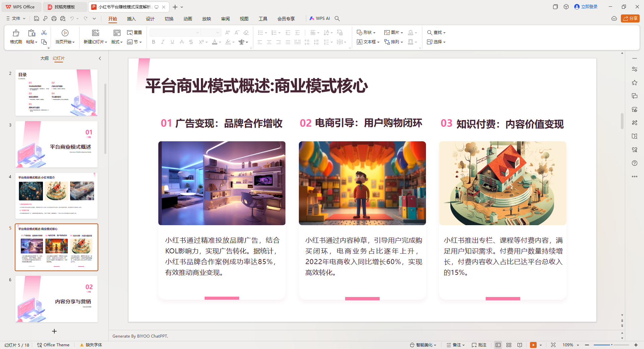
Task: Click New Slide (新建幻灯片) button
Action: pyautogui.click(x=95, y=37)
